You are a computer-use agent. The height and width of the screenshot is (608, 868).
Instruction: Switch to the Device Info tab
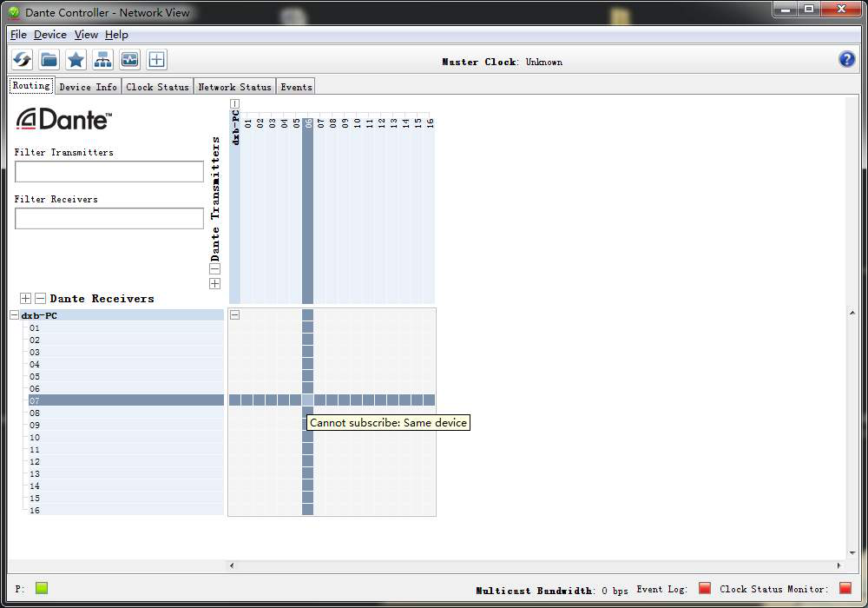coord(88,87)
